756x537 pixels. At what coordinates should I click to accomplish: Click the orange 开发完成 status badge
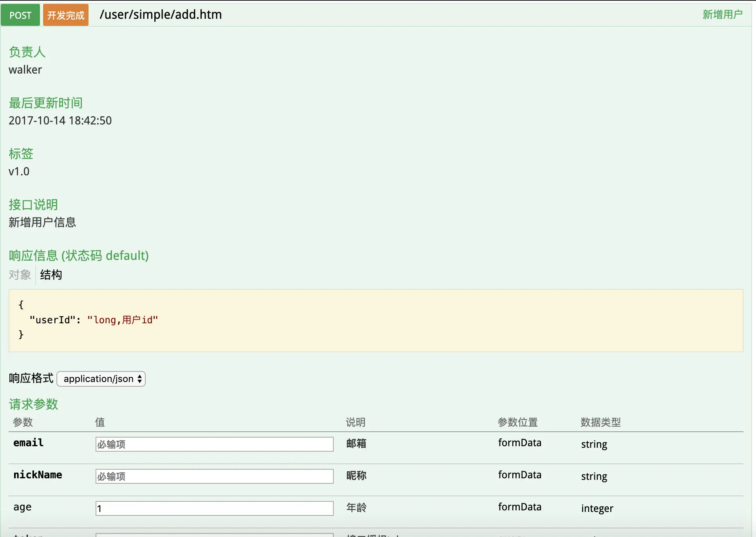click(x=66, y=15)
